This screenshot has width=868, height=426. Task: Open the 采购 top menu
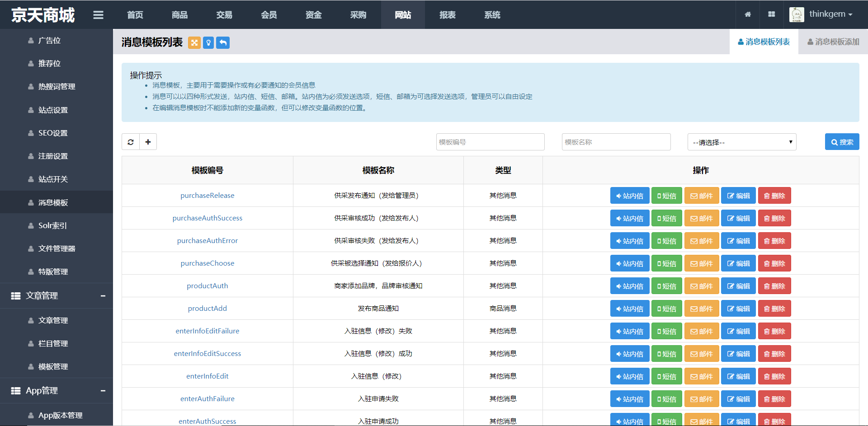(x=358, y=15)
